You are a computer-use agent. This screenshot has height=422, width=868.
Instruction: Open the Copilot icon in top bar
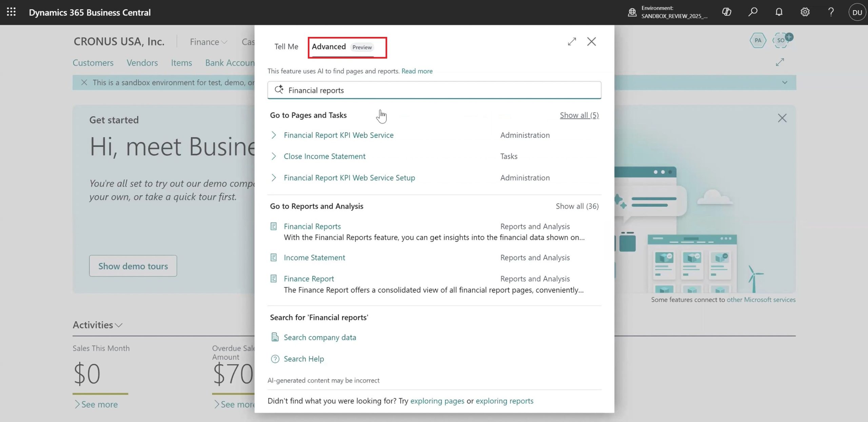click(x=727, y=12)
